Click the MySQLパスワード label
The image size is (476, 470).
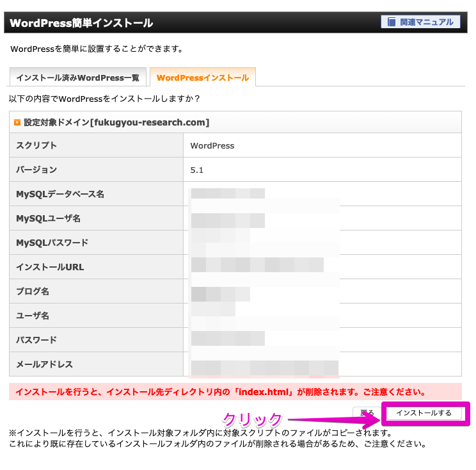(52, 243)
